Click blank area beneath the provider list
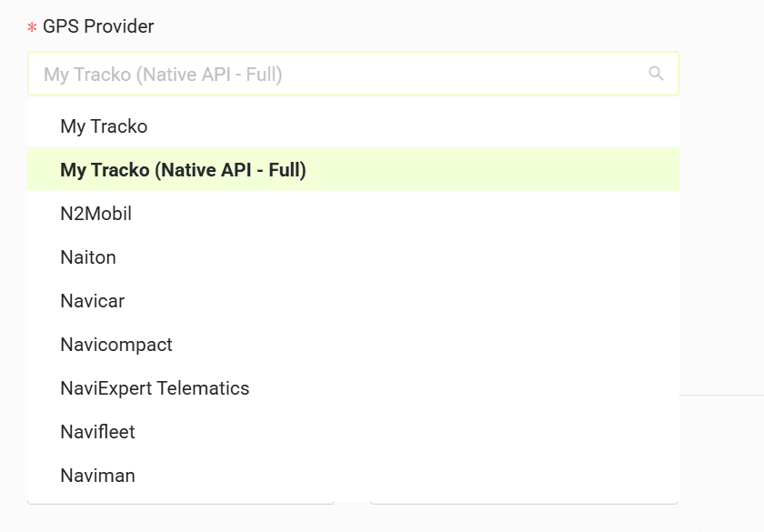Image resolution: width=764 pixels, height=532 pixels. (353, 519)
